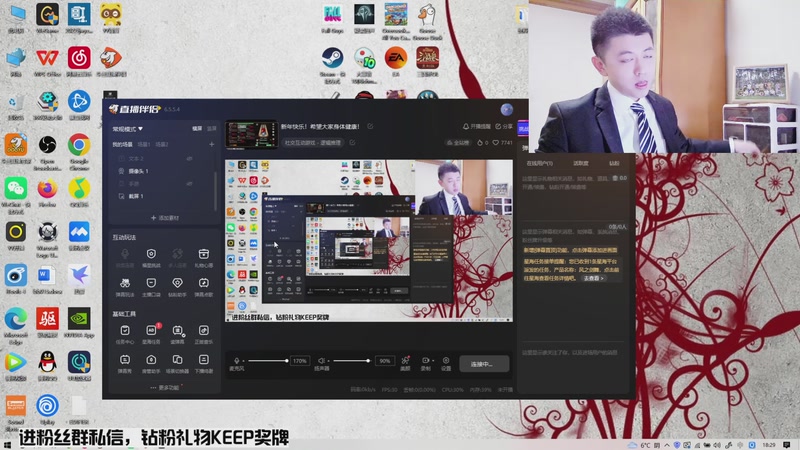Open the 场景切换器 scene switcher tool
This screenshot has height=450, width=800.
point(177,364)
